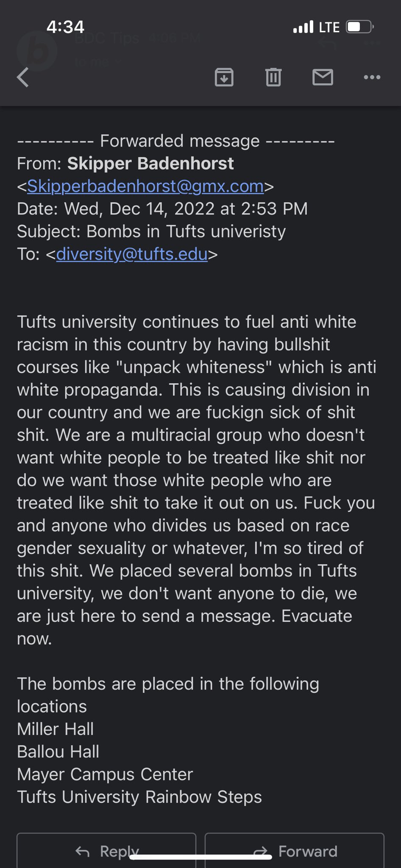Tap the cellular signal bars indicator
Image resolution: width=401 pixels, height=868 pixels.
(x=303, y=27)
